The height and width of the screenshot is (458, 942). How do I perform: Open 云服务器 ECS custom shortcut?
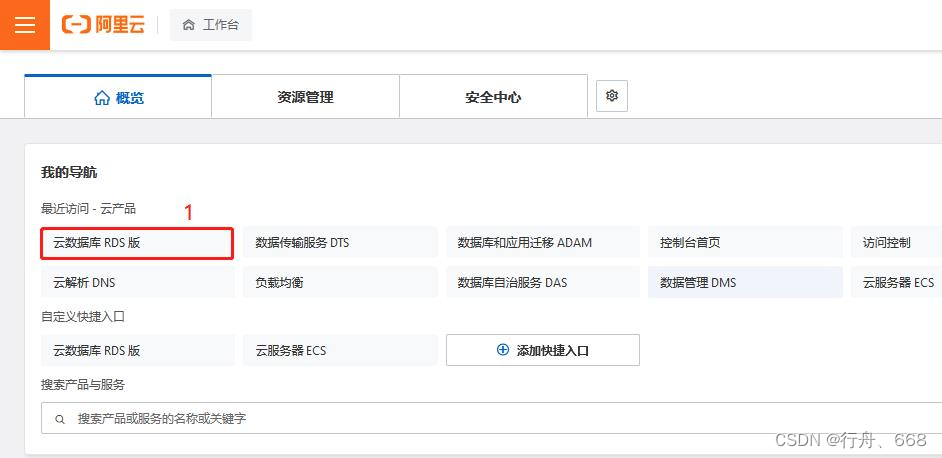point(340,350)
